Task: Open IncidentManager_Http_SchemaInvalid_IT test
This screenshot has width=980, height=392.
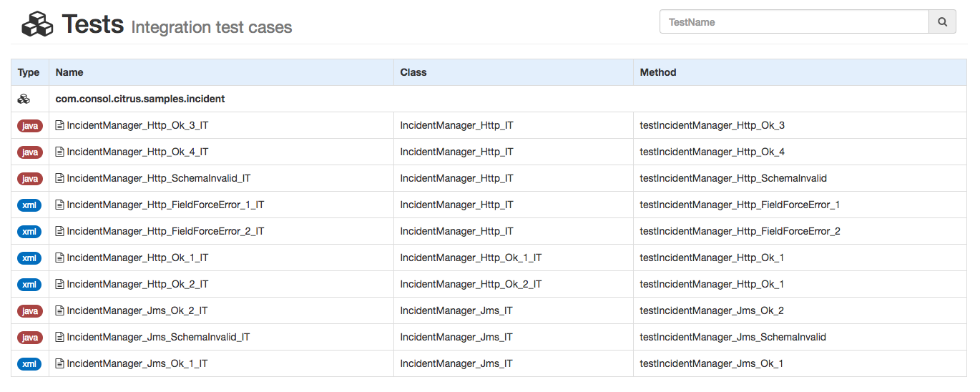Action: pos(158,179)
